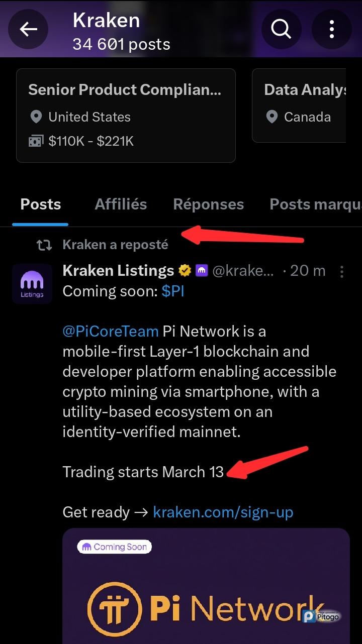Tap the Kraken a reposté label

(115, 245)
